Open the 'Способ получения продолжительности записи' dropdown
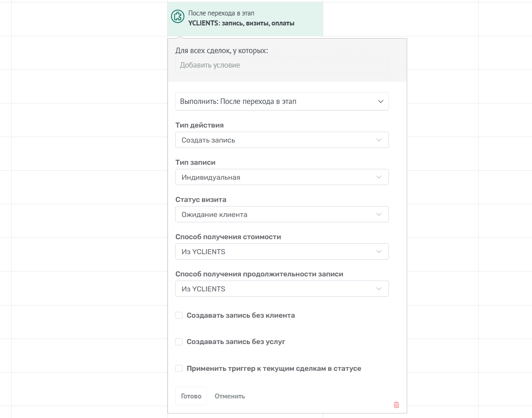The width and height of the screenshot is (532, 418). click(x=282, y=289)
